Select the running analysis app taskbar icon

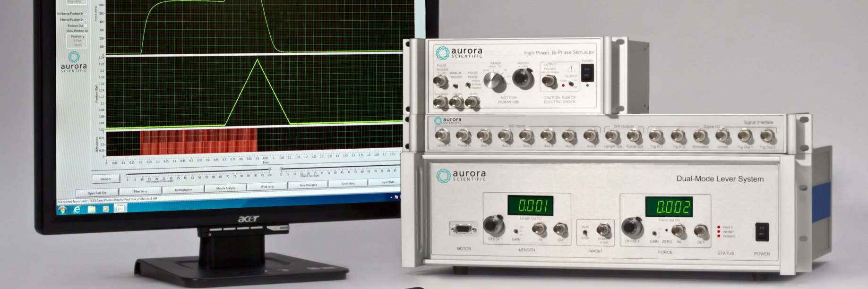120,208
